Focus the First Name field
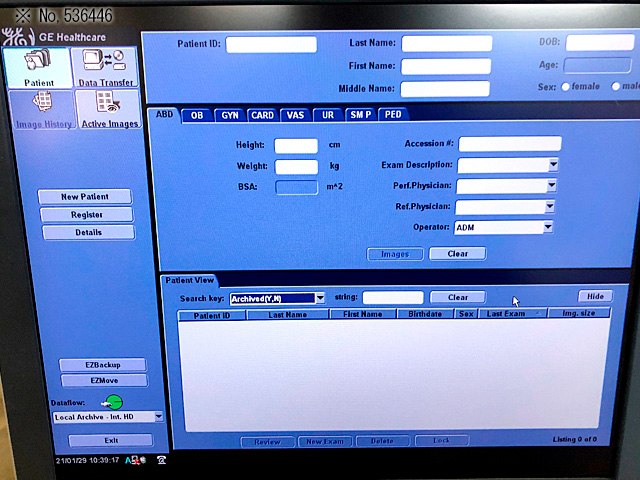Screen dimensions: 640x480 (x=446, y=66)
